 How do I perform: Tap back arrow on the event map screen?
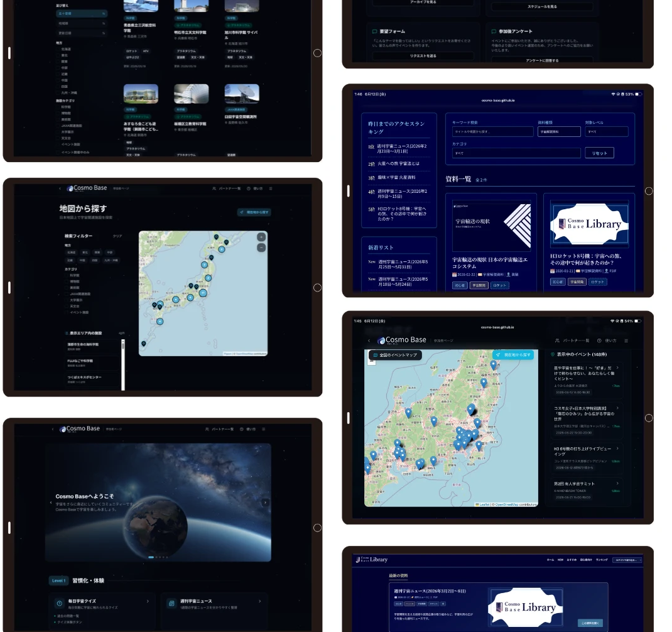click(369, 341)
